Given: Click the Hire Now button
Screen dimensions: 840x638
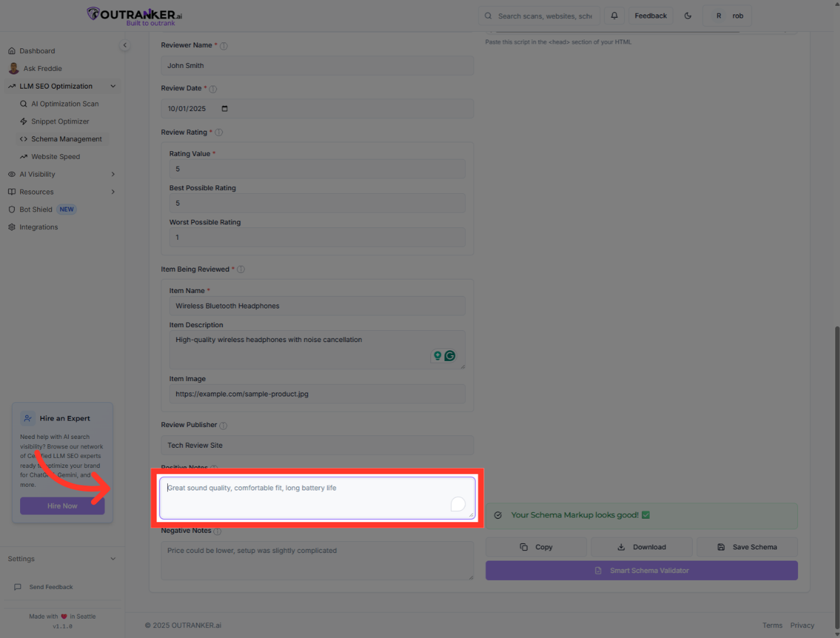Looking at the screenshot, I should 62,506.
